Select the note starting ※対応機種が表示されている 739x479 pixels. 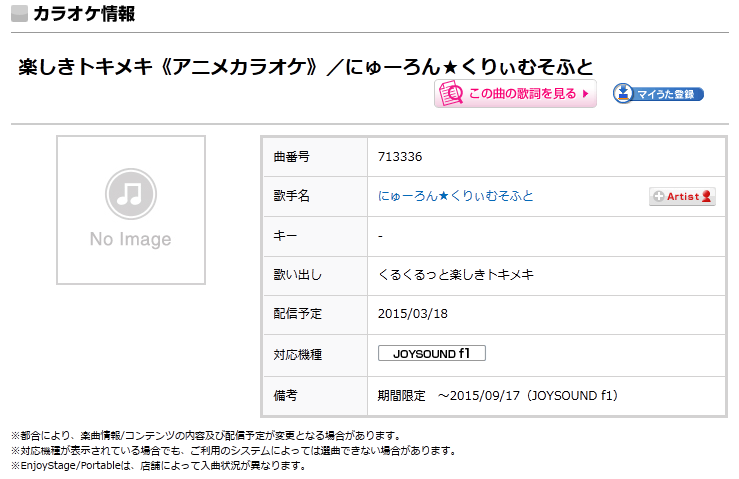click(234, 451)
